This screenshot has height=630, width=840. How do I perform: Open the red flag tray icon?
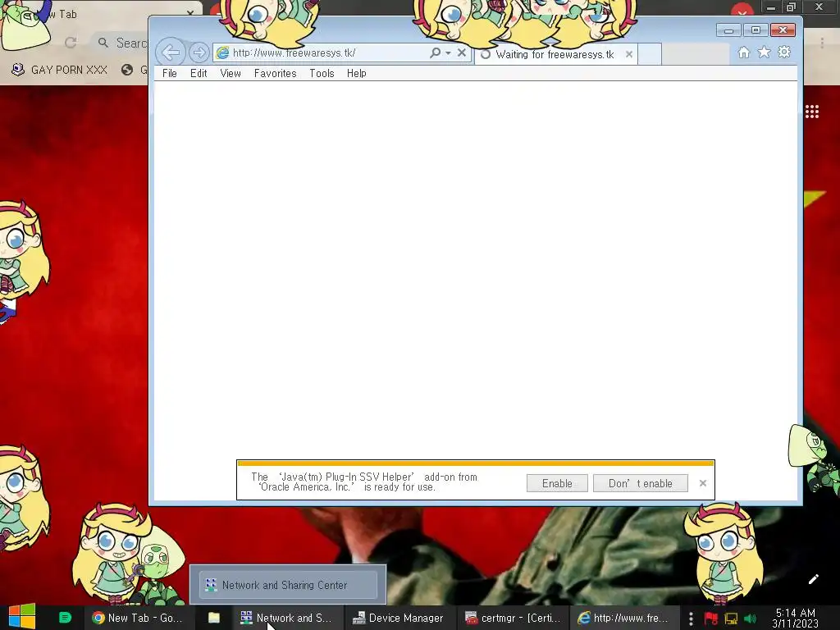(711, 619)
